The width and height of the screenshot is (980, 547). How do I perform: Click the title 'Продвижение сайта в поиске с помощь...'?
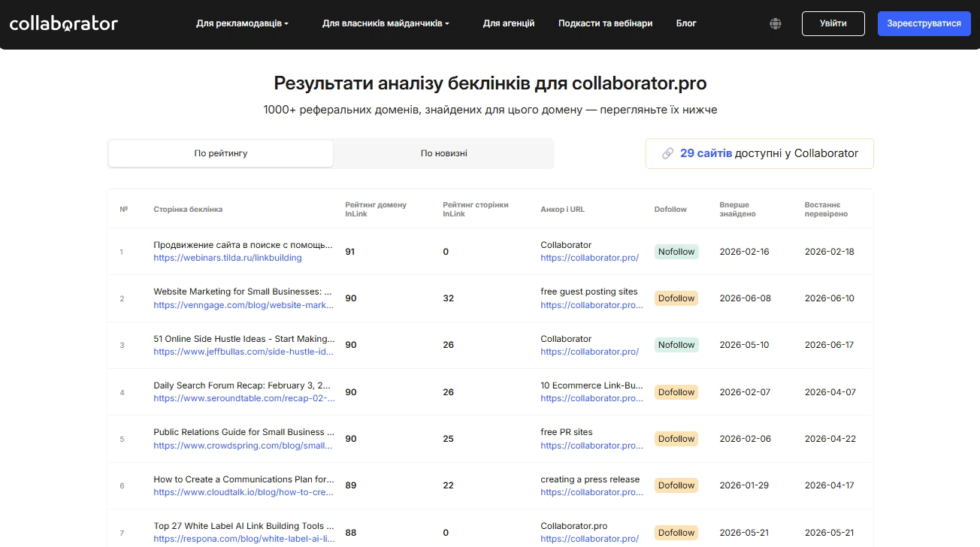coord(243,245)
